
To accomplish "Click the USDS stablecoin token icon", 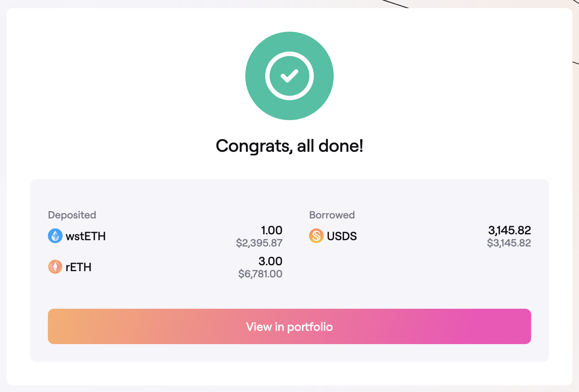I will click(316, 236).
